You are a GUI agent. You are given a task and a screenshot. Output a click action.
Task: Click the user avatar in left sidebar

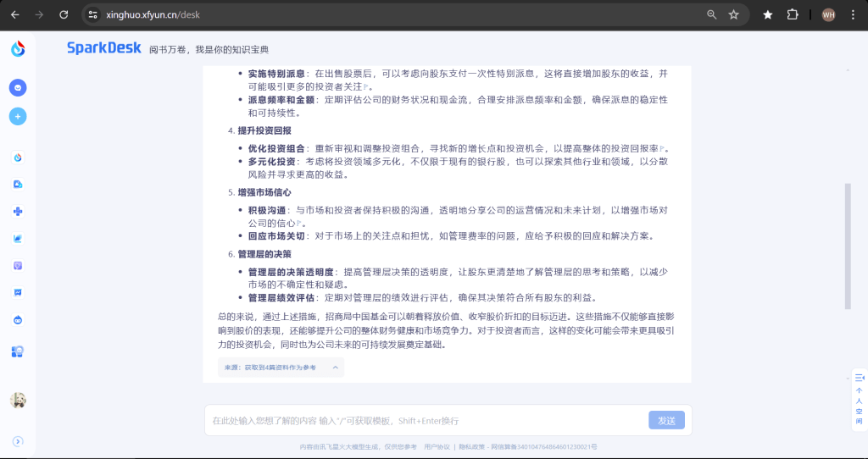point(18,401)
